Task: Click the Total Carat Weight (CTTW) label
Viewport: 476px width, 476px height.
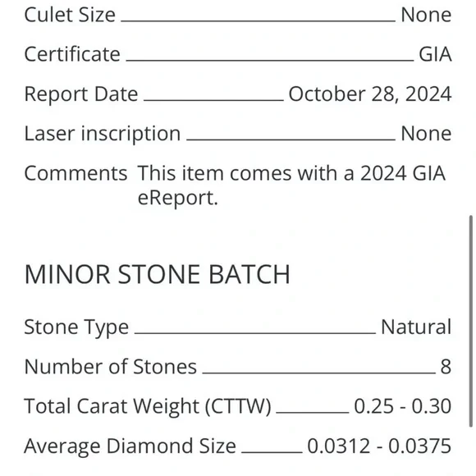Action: pos(148,406)
